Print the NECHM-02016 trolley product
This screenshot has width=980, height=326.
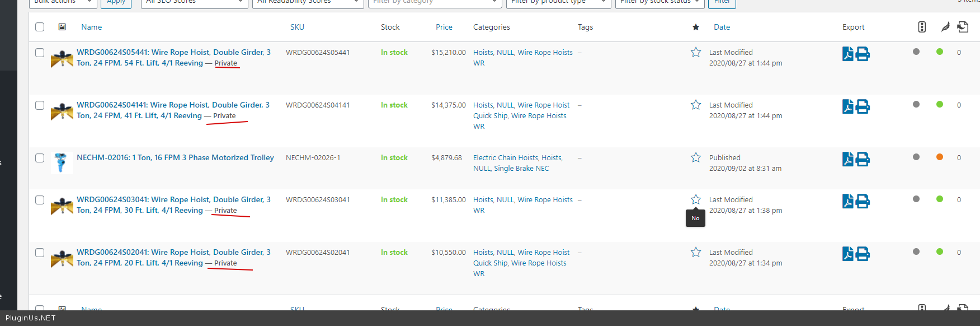[863, 160]
